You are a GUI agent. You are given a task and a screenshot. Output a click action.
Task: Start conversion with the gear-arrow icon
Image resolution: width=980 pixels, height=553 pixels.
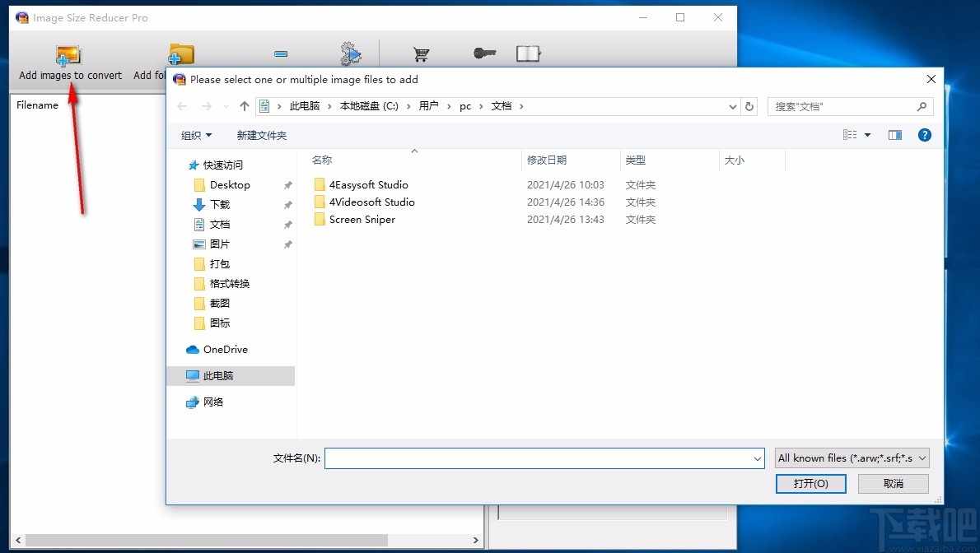(349, 53)
